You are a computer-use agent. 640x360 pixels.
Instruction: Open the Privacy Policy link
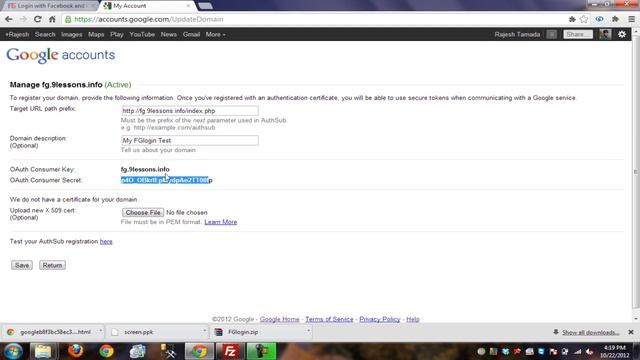coord(380,319)
